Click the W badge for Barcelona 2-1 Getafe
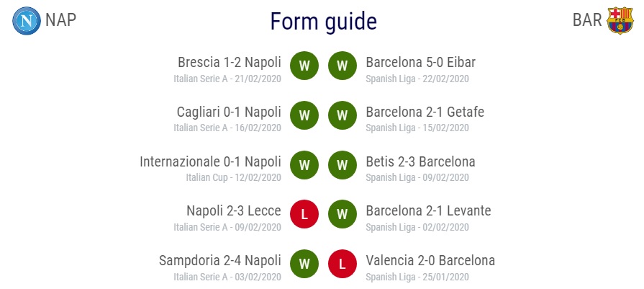The image size is (644, 289). point(342,115)
